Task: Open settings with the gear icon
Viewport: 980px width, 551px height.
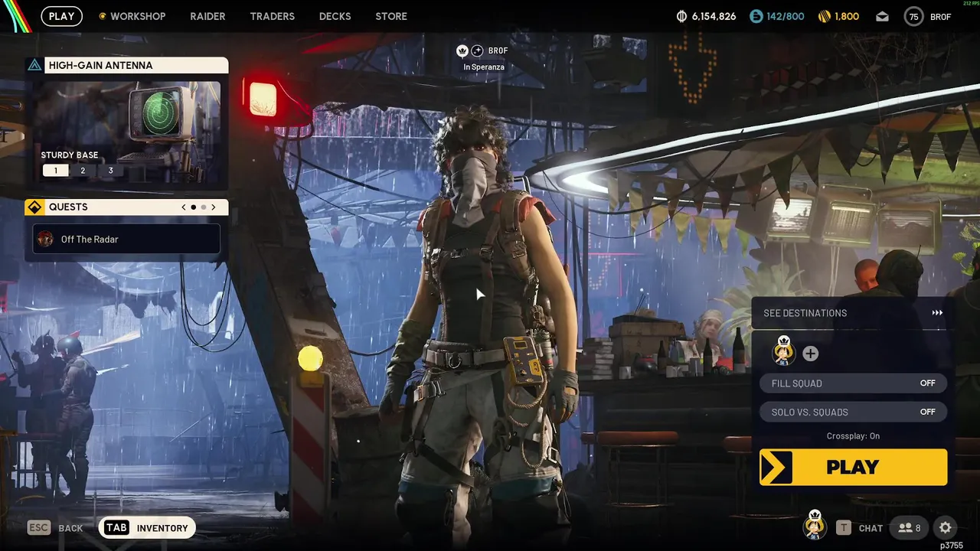Action: 946,527
